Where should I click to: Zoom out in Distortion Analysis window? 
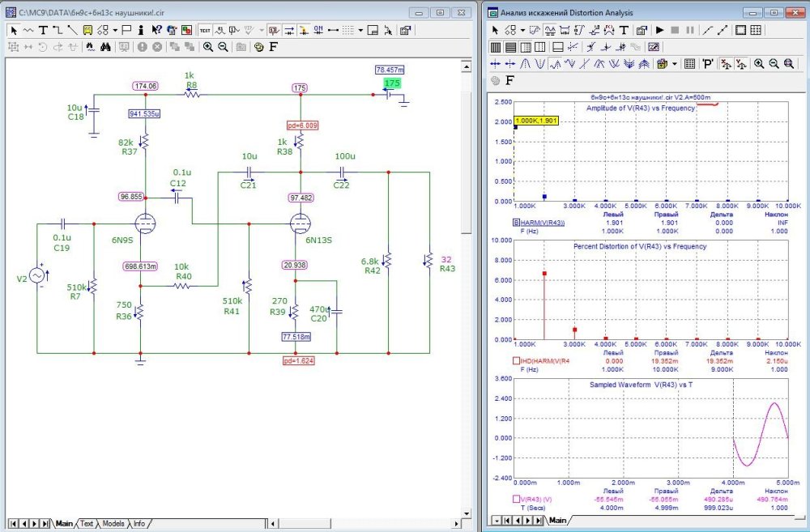[x=774, y=63]
